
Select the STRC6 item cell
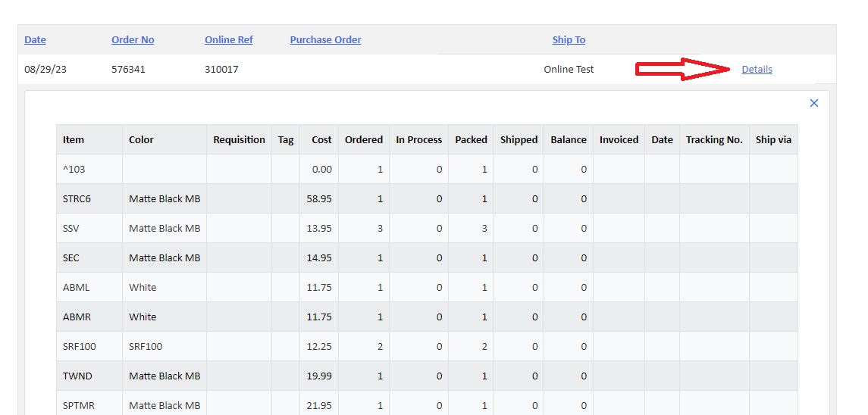[x=77, y=199]
